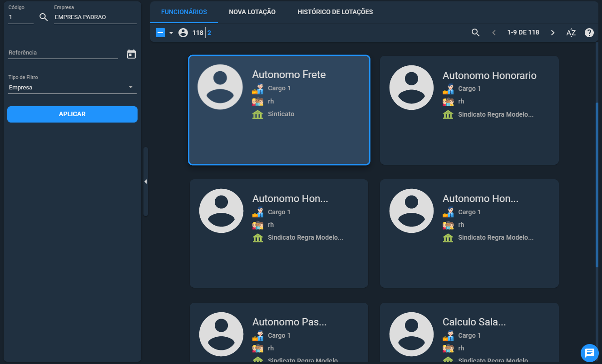Select the Autonomo Honorario employee name

pos(489,75)
